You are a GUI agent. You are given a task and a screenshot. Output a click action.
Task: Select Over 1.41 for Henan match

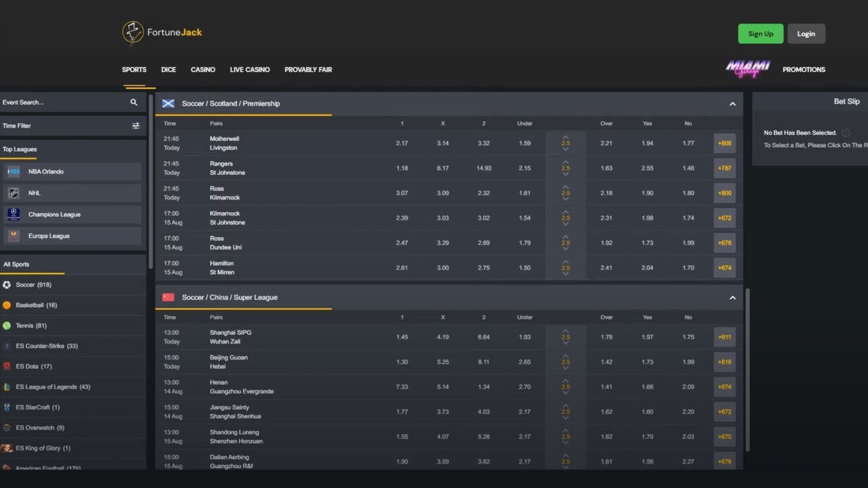606,387
